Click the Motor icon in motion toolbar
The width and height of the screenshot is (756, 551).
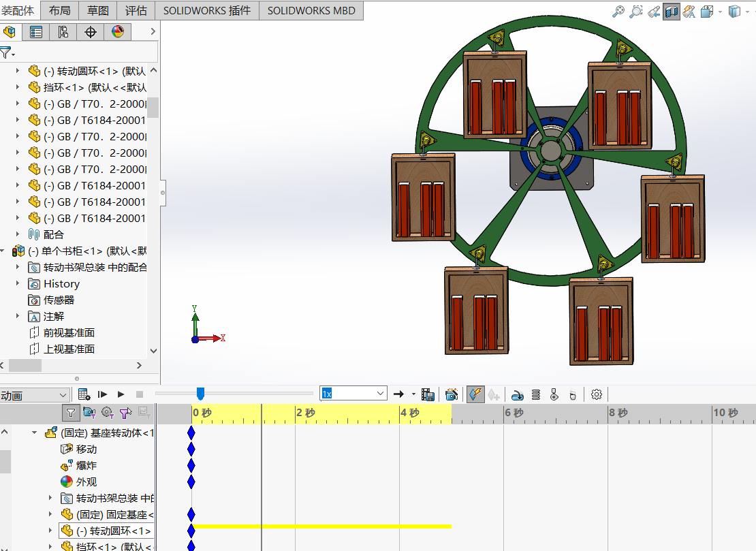(518, 394)
